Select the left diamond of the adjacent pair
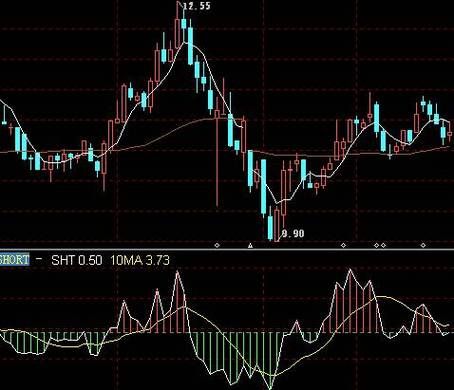The image size is (454, 390). coord(377,245)
